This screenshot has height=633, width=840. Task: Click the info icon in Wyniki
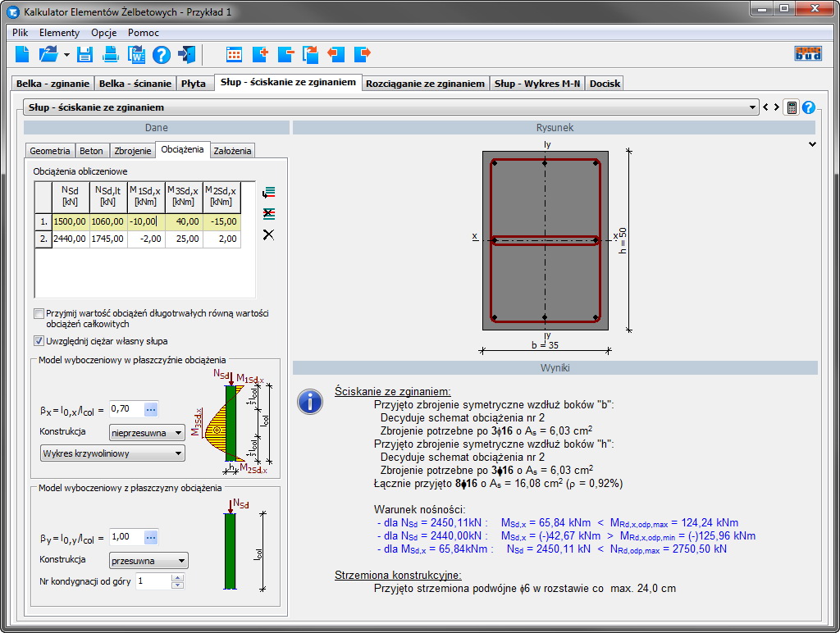pyautogui.click(x=309, y=401)
